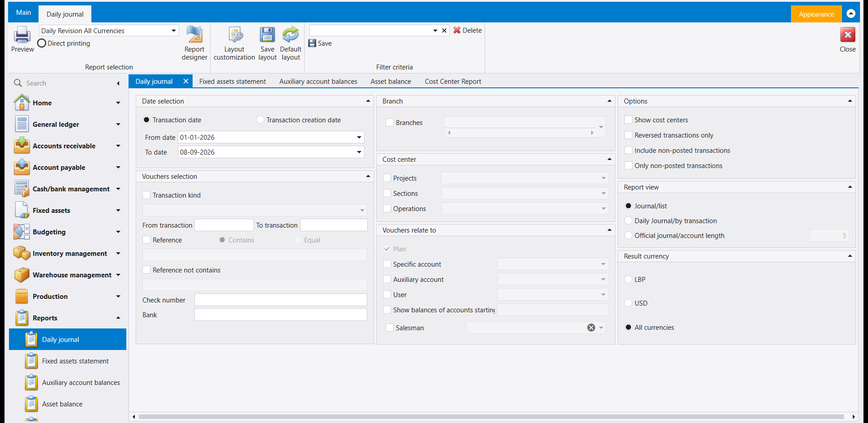Click scrollbar right arrow at bottom
868x423 pixels.
853,417
